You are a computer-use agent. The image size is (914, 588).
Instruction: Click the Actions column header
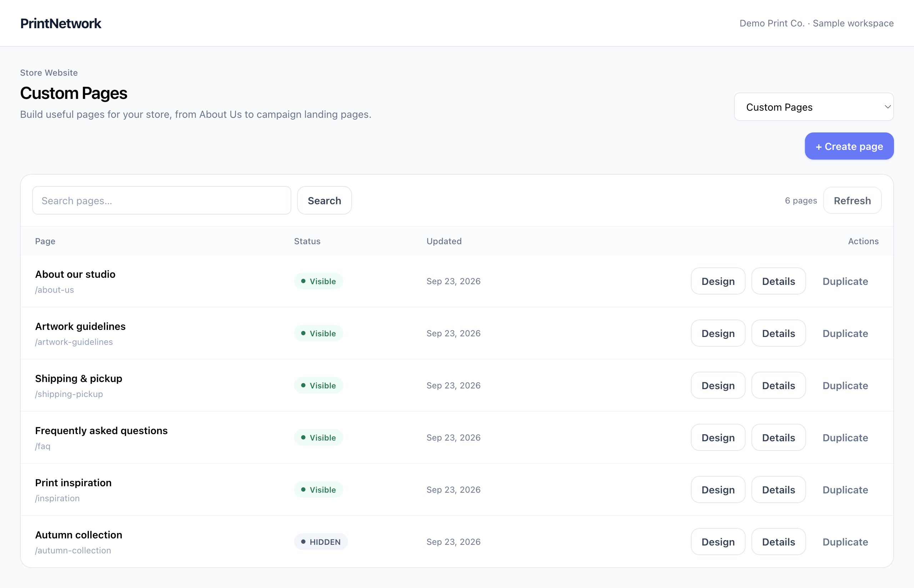[863, 241]
